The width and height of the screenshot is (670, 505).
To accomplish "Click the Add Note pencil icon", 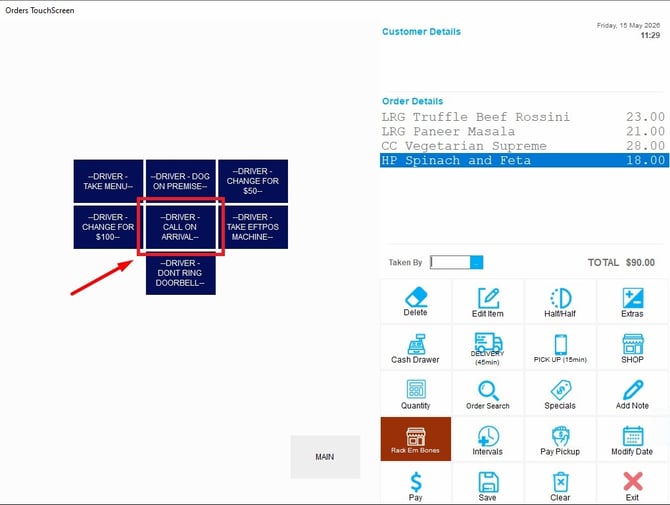I will tap(633, 390).
